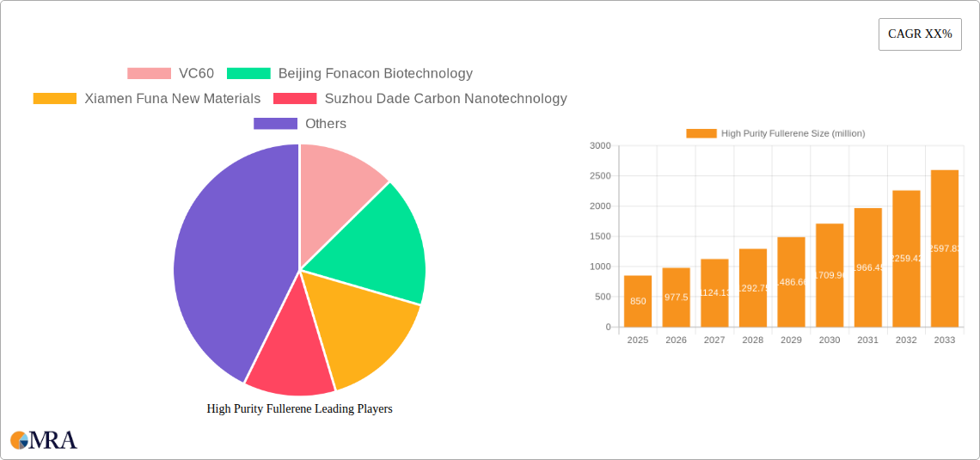Image resolution: width=980 pixels, height=460 pixels.
Task: Click the 2029 bar in the chart
Action: click(791, 282)
